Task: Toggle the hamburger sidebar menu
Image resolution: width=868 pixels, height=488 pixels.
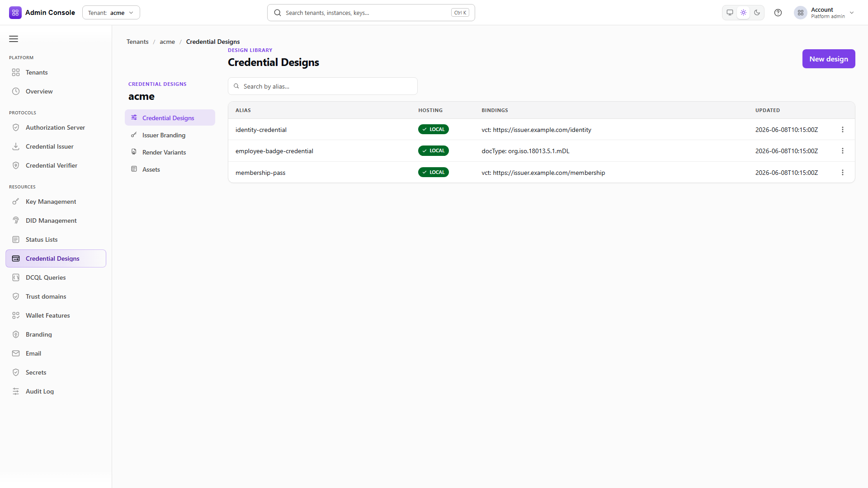Action: pos(14,39)
